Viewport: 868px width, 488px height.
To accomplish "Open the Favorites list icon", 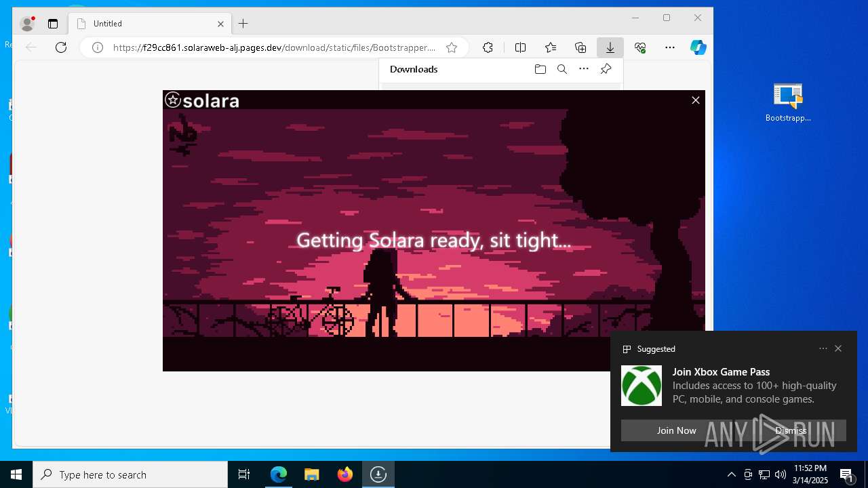I will (551, 47).
